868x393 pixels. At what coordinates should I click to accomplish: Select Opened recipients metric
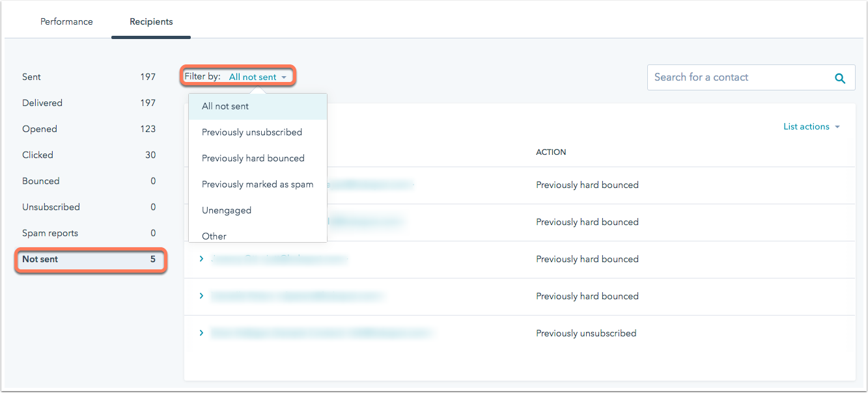pyautogui.click(x=40, y=129)
